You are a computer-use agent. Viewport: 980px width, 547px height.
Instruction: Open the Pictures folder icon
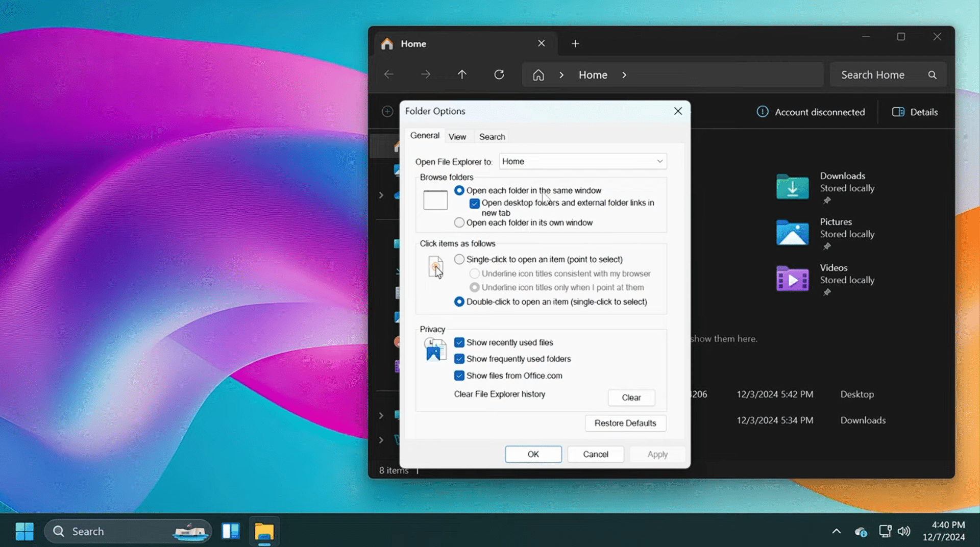(x=792, y=233)
